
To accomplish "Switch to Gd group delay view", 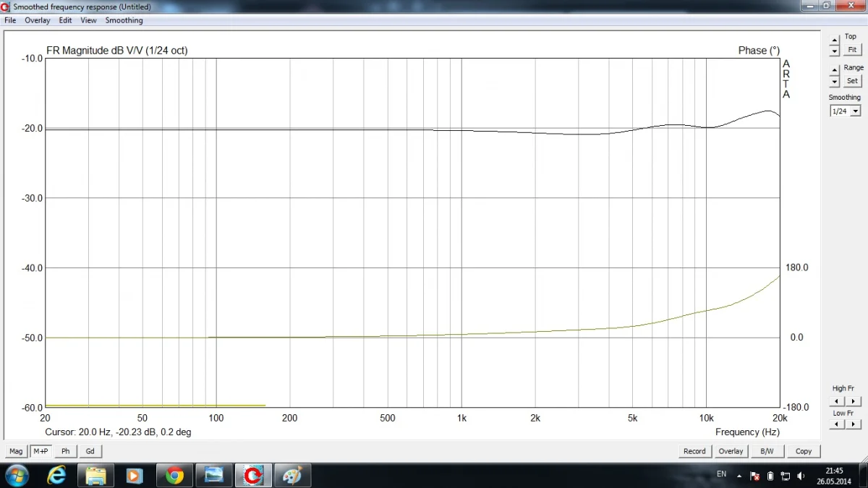I will 90,451.
